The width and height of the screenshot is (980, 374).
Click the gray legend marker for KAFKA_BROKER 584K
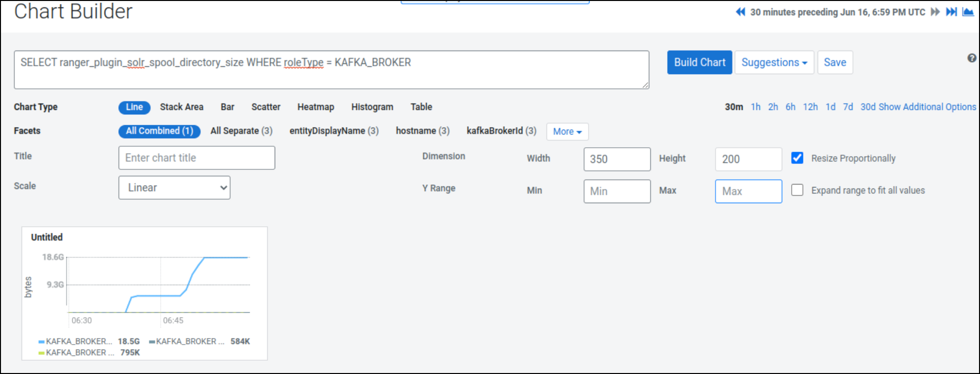click(x=152, y=342)
